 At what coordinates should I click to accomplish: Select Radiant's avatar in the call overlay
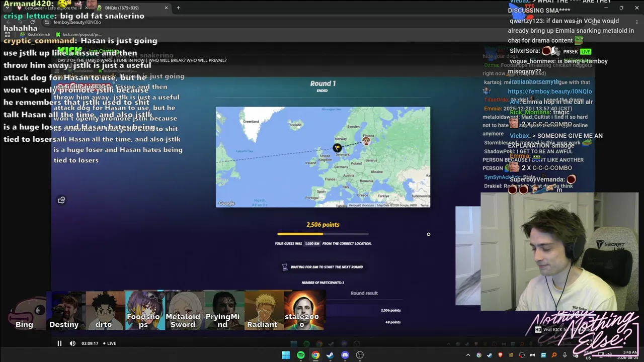pos(264,310)
